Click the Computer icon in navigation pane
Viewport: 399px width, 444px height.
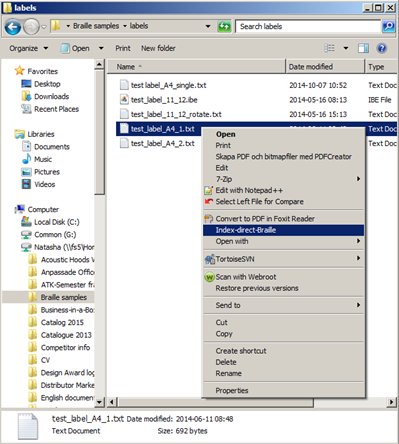(x=20, y=209)
